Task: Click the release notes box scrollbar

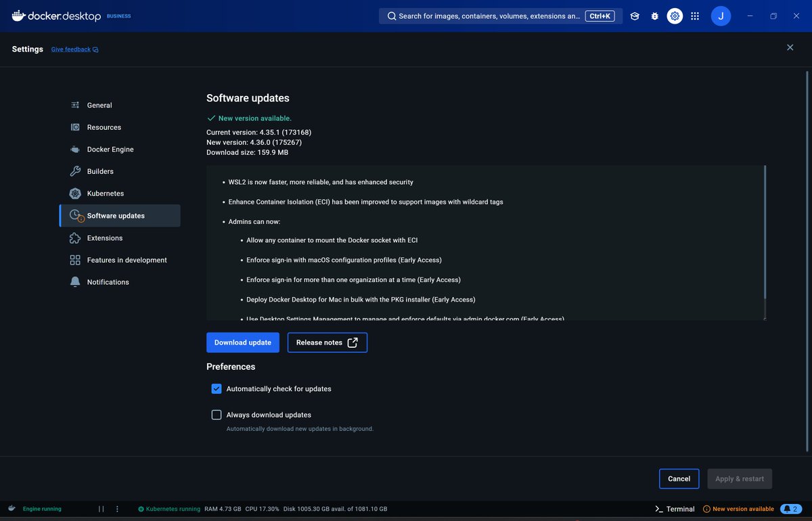Action: coord(765,232)
